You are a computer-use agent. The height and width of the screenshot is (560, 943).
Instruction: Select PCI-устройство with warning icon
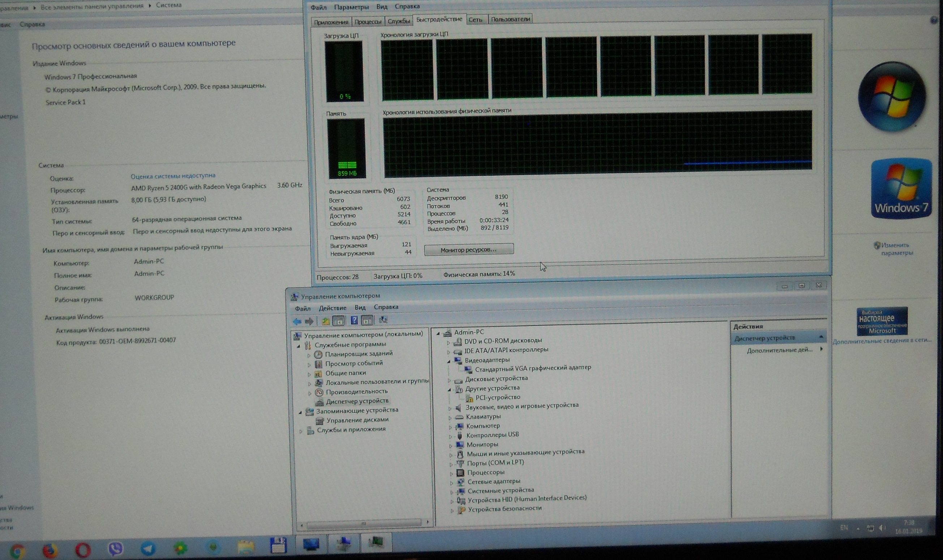[497, 397]
